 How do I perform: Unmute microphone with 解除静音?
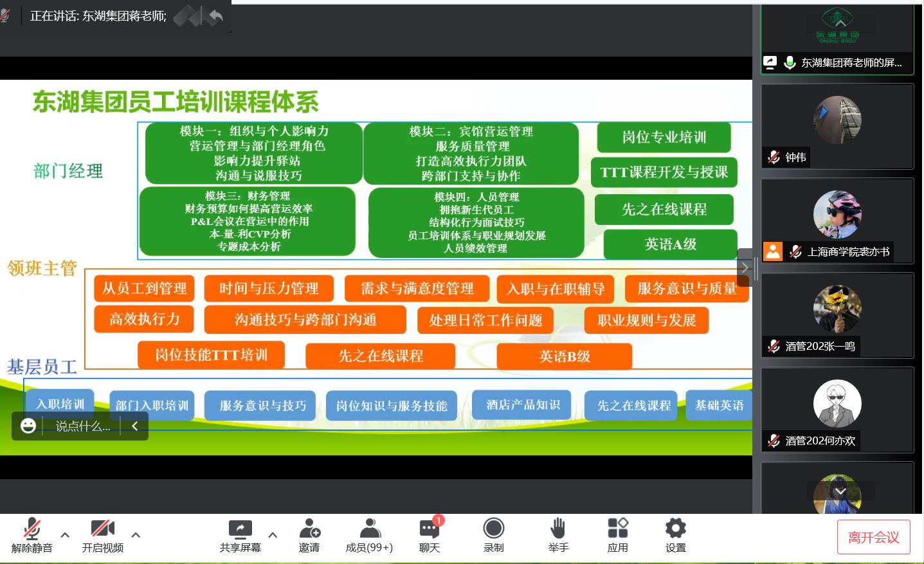pyautogui.click(x=32, y=535)
